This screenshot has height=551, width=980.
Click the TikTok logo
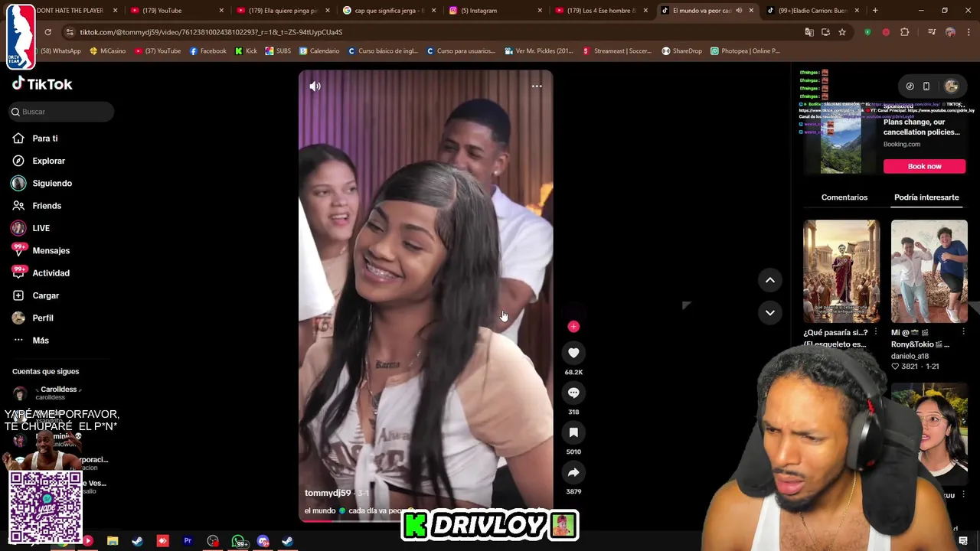pyautogui.click(x=42, y=84)
